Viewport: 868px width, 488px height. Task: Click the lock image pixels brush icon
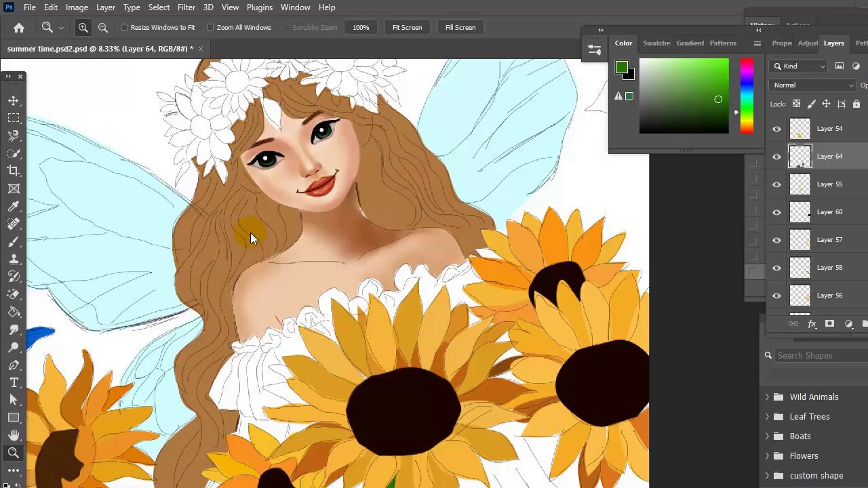811,104
